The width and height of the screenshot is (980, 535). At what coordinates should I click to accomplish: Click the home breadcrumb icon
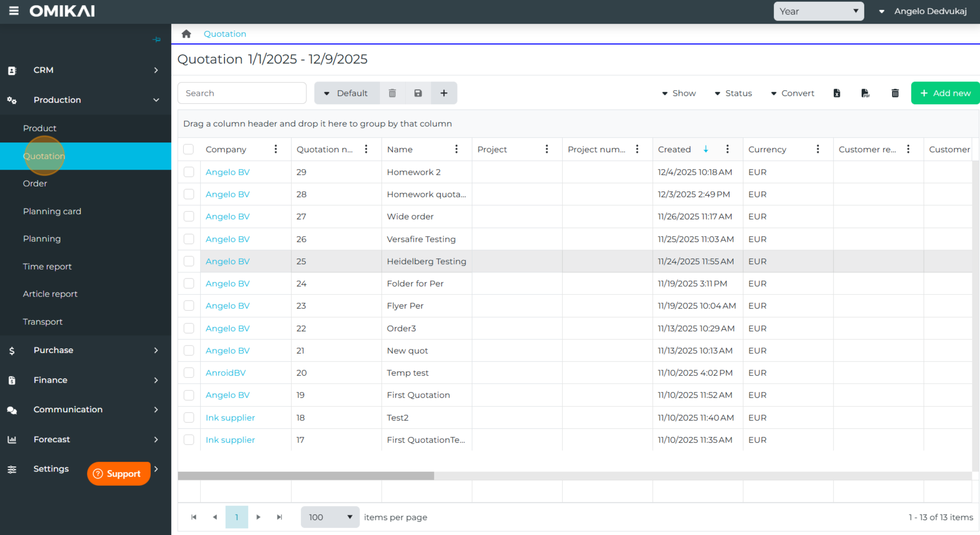[186, 34]
